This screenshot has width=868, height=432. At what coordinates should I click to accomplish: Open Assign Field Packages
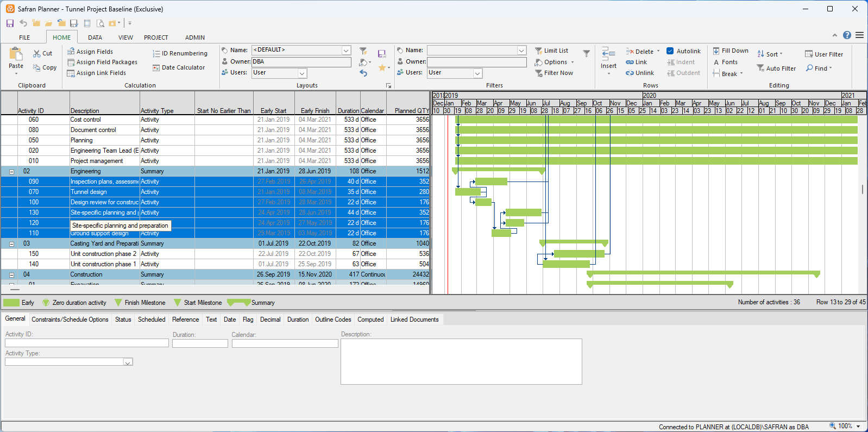tap(102, 62)
